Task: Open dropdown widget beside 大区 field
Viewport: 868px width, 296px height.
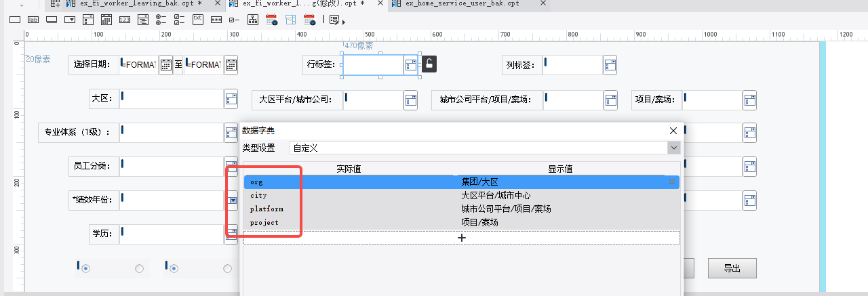Action: click(231, 100)
